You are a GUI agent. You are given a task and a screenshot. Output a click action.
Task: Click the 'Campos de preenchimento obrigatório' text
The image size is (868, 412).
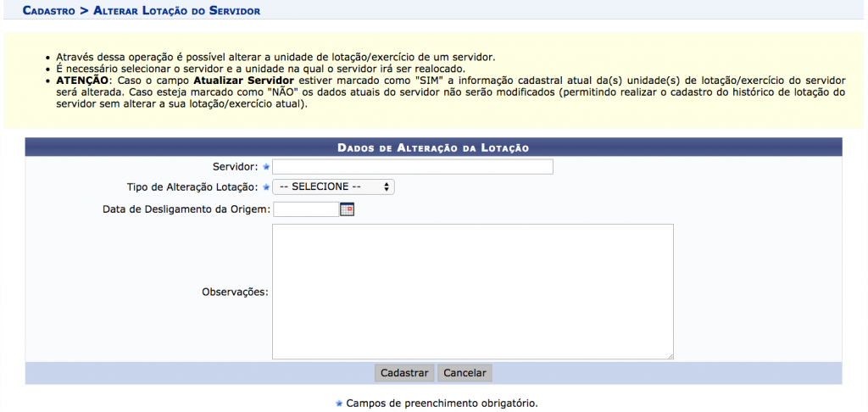pos(442,404)
